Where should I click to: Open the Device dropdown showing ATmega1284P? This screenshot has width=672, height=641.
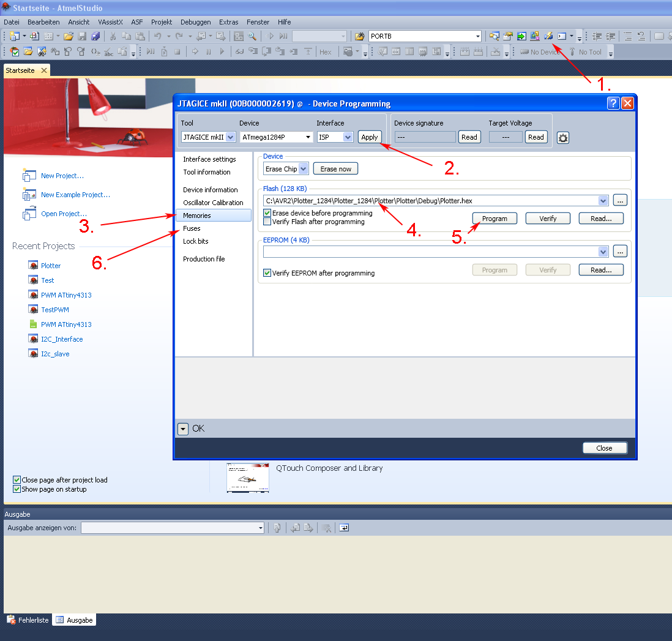tap(276, 137)
